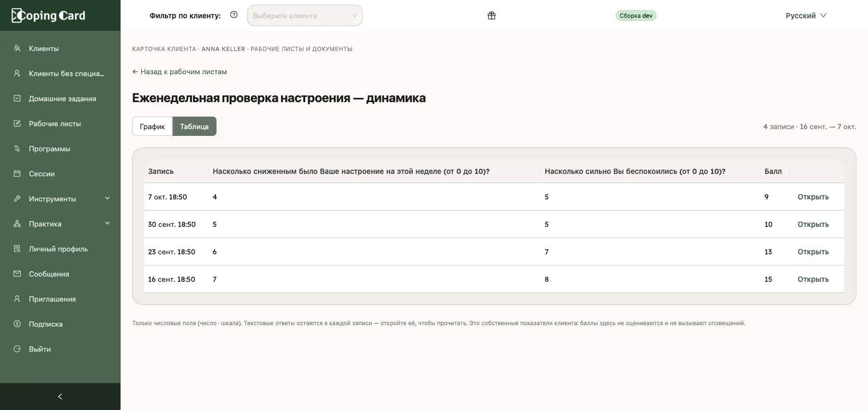Click the Клиенты sidebar icon

pos(17,48)
